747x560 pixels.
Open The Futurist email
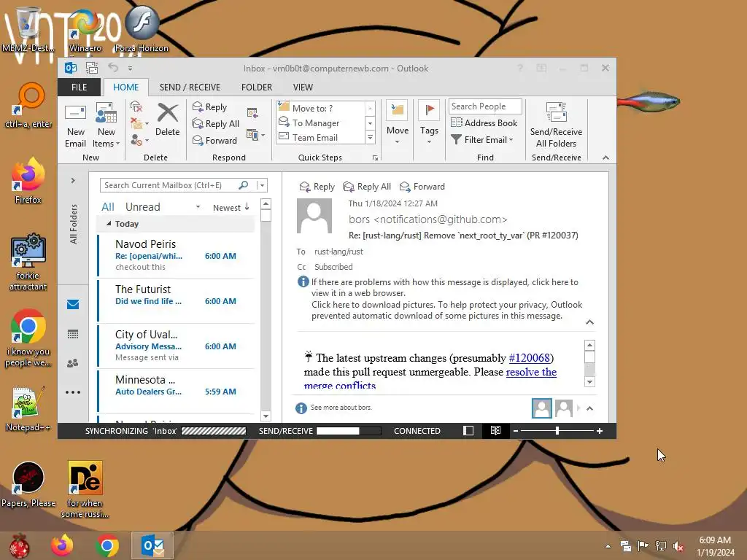point(177,300)
